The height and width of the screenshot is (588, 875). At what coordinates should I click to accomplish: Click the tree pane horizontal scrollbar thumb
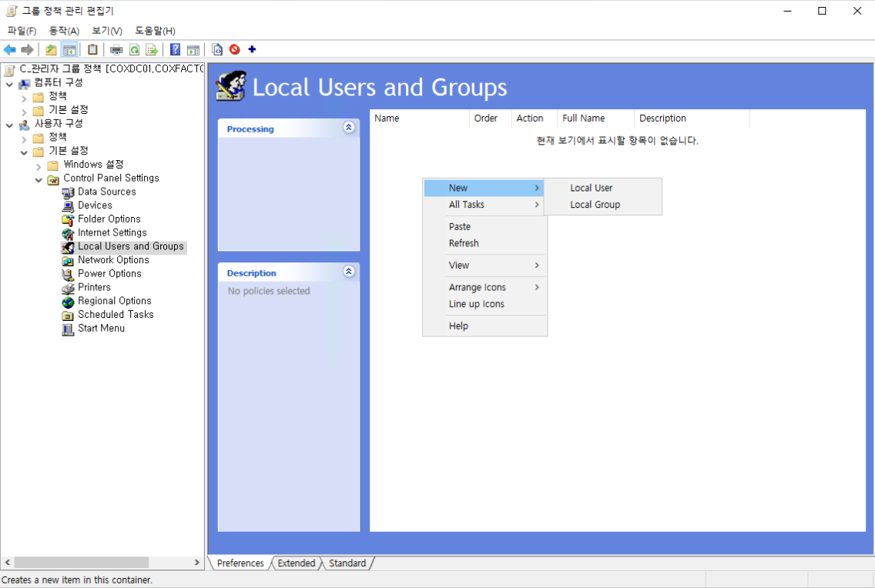(82, 563)
